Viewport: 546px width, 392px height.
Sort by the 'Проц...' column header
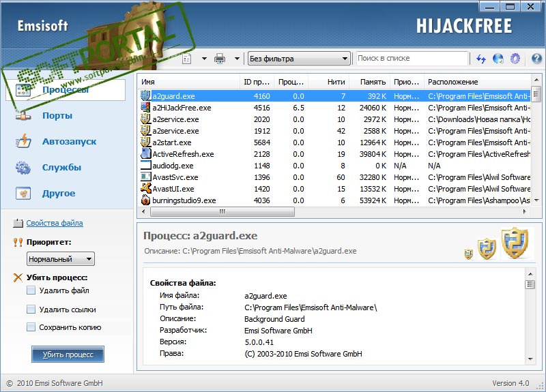coord(291,82)
